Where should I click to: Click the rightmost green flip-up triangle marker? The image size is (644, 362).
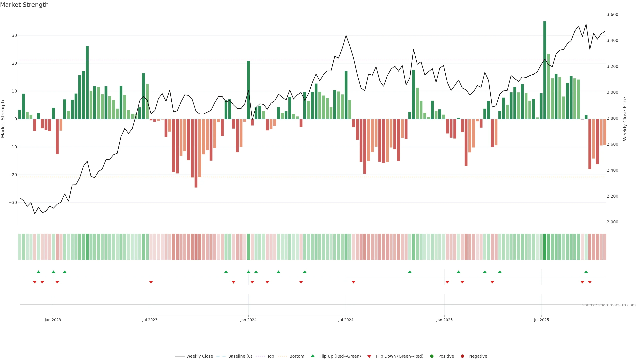click(x=586, y=272)
